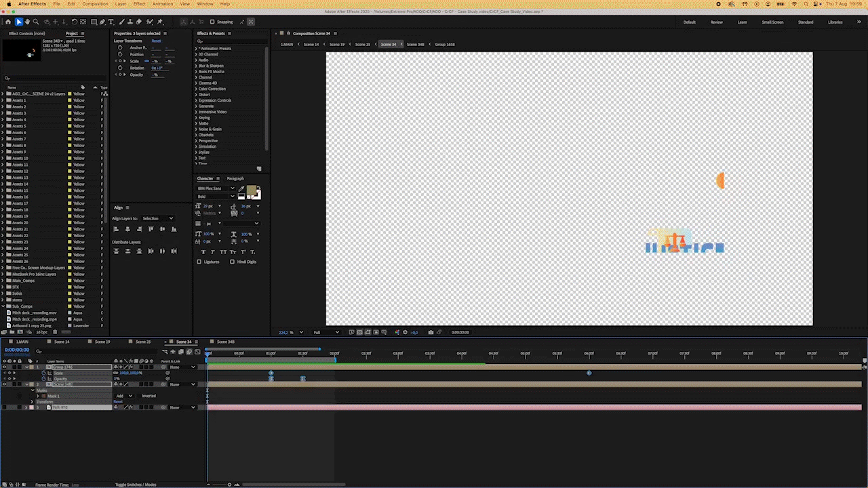Open the Group 1746 parent None dropdown
The image size is (868, 488).
pos(183,367)
